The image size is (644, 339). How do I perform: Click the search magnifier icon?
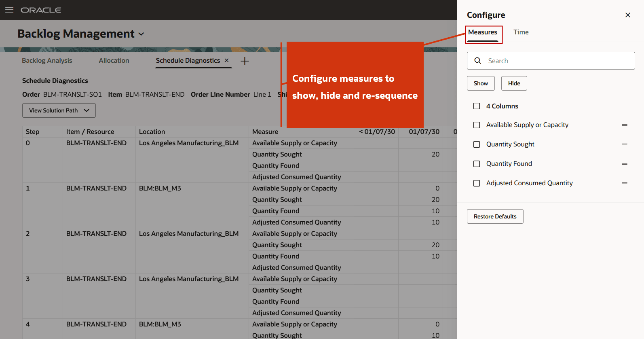[478, 61]
